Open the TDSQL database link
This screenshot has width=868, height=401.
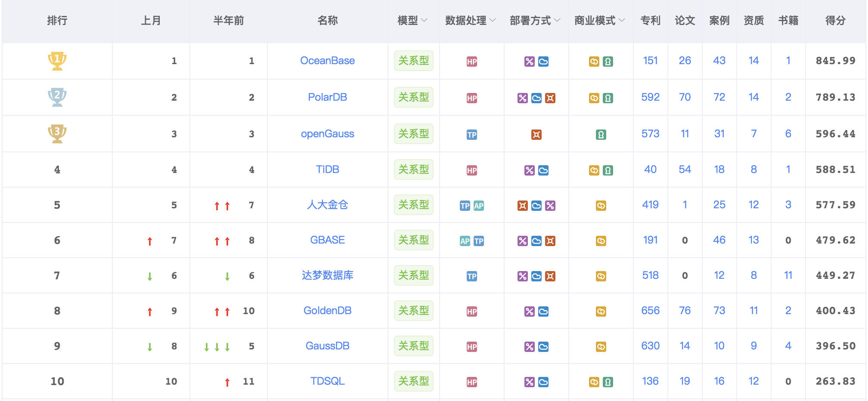coord(328,381)
